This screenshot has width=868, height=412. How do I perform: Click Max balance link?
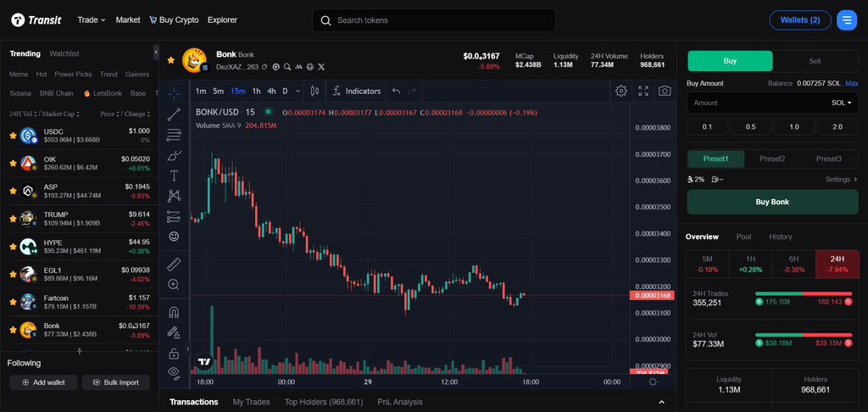tap(851, 83)
